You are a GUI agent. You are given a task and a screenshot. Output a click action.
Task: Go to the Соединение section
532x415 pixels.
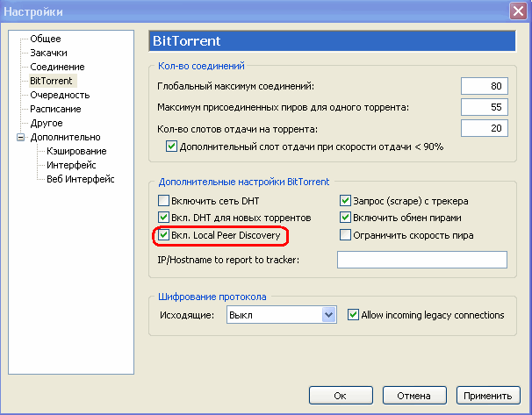(x=57, y=67)
